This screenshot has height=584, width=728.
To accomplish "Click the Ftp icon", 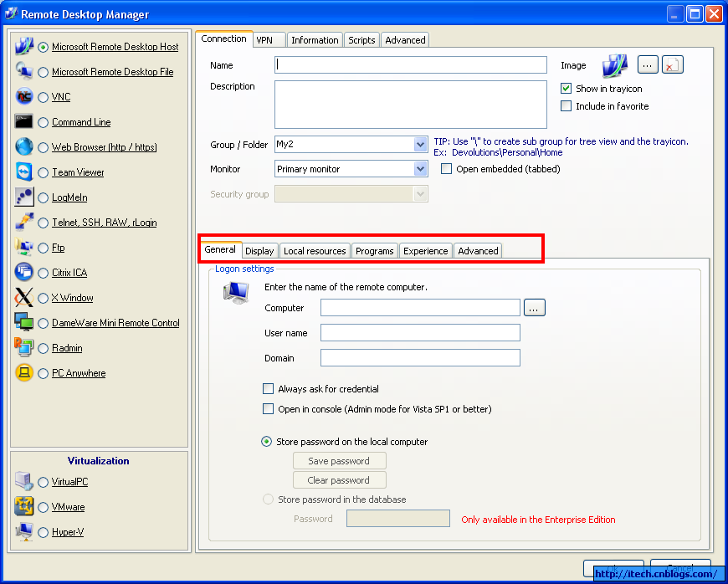I will pos(24,247).
